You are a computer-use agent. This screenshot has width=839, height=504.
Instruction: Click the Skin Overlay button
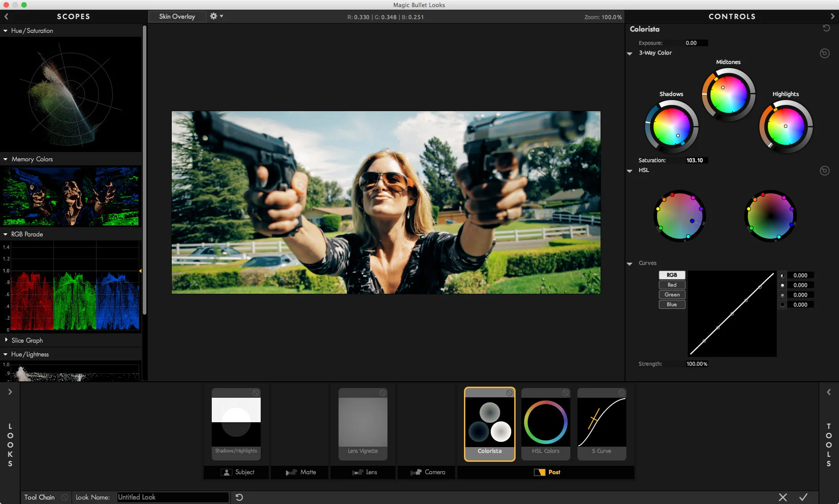click(177, 16)
